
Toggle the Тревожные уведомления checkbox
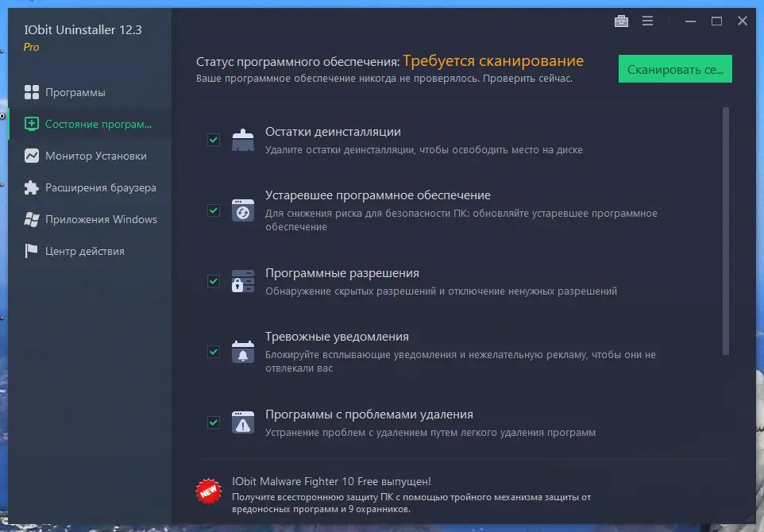tap(214, 352)
